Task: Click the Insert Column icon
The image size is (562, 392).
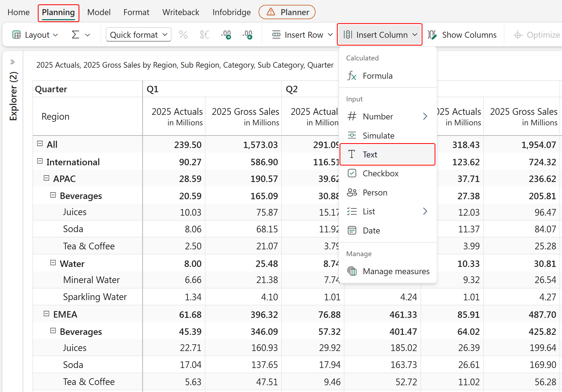Action: [348, 35]
